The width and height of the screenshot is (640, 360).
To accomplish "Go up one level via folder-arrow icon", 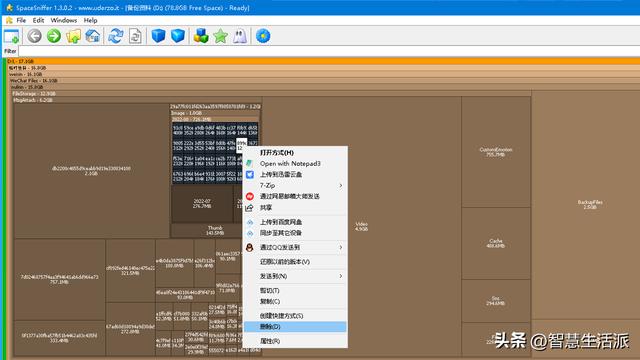I will click(73, 36).
